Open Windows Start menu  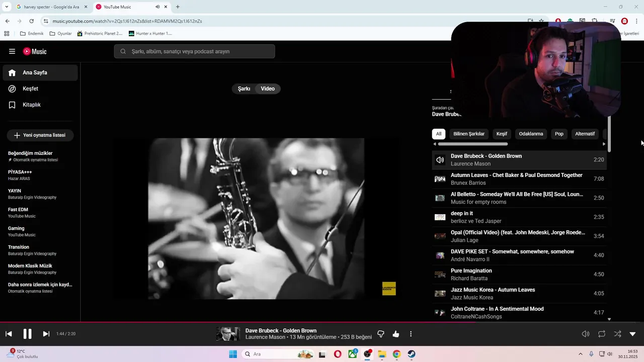pyautogui.click(x=233, y=354)
